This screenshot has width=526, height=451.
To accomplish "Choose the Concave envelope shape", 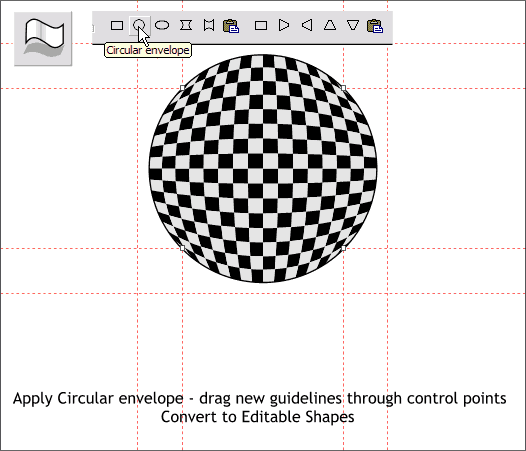I will [186, 25].
